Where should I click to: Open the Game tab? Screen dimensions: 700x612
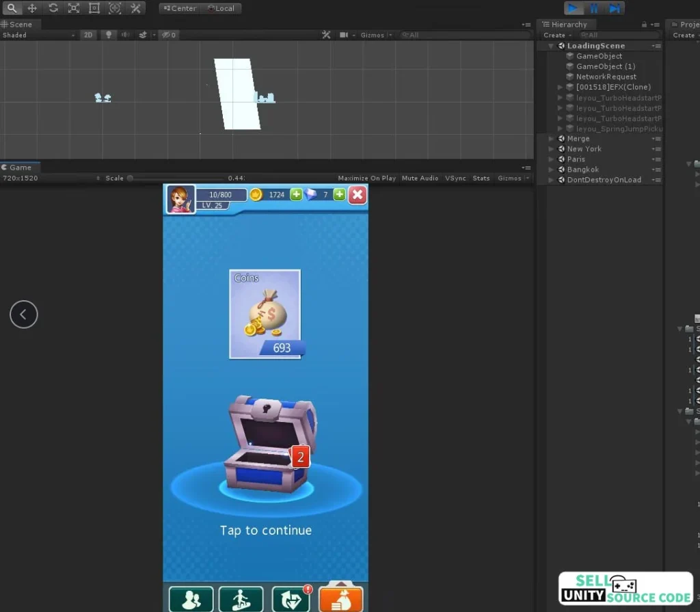point(17,168)
